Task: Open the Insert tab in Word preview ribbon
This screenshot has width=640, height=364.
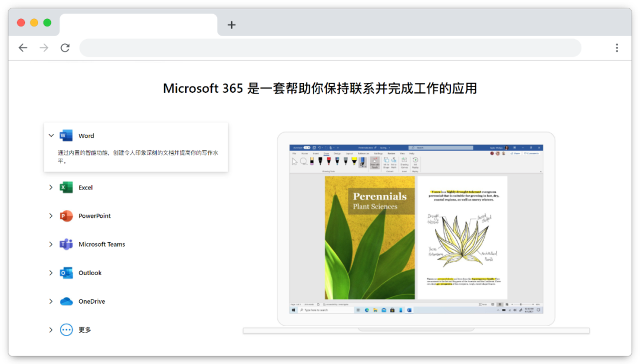Action: click(315, 154)
